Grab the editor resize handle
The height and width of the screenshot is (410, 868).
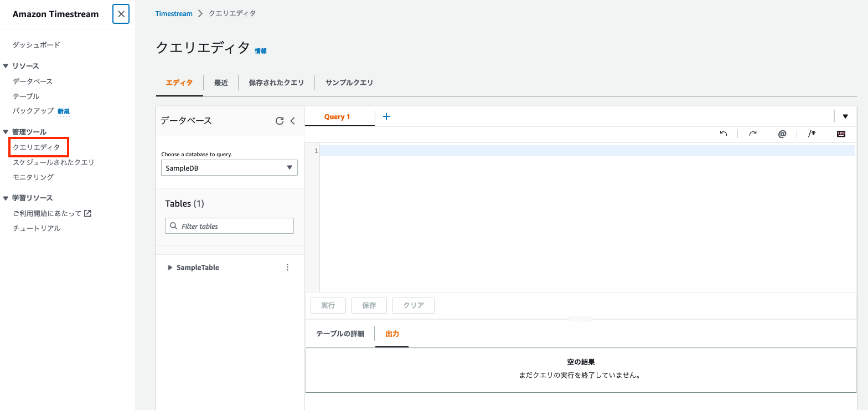[581, 319]
